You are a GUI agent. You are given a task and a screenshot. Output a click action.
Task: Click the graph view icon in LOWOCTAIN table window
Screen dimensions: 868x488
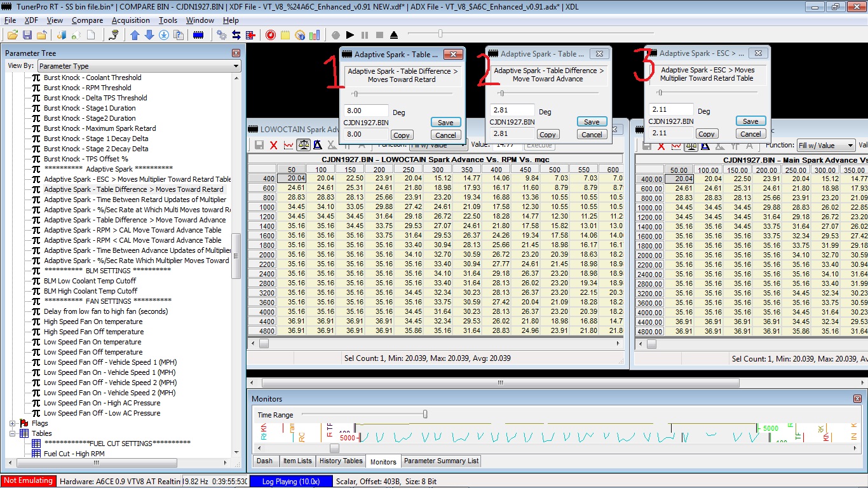coord(288,146)
